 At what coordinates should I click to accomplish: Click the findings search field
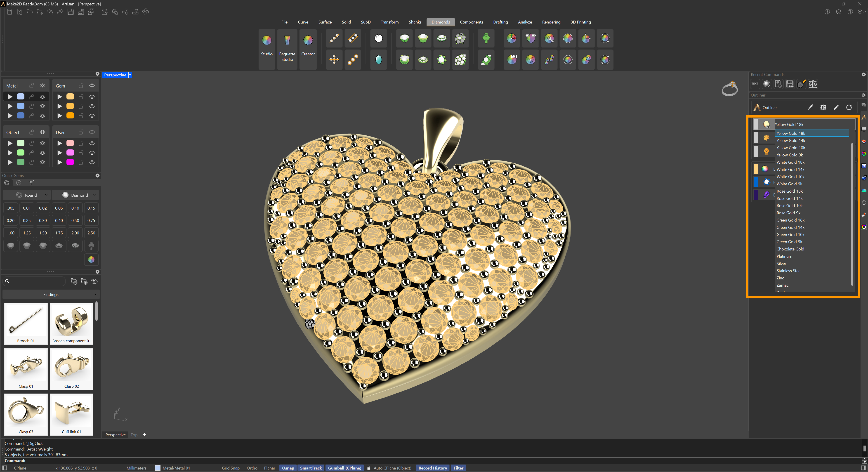point(34,281)
